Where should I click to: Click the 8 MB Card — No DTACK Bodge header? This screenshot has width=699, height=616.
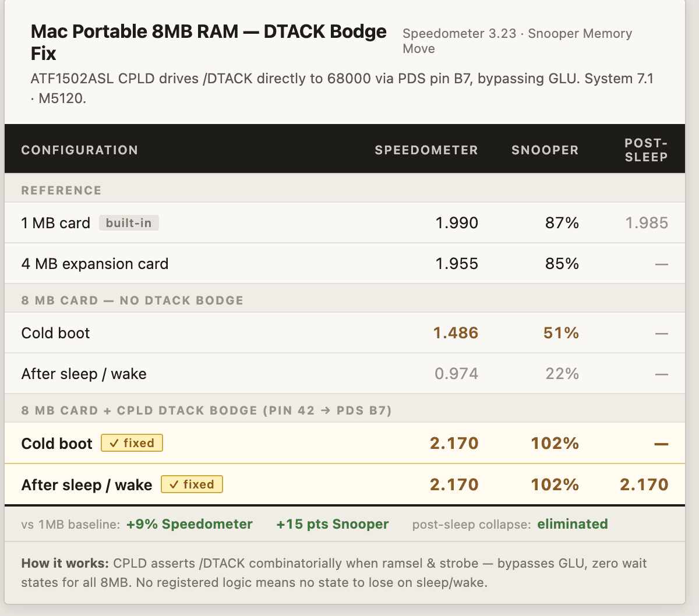click(132, 300)
